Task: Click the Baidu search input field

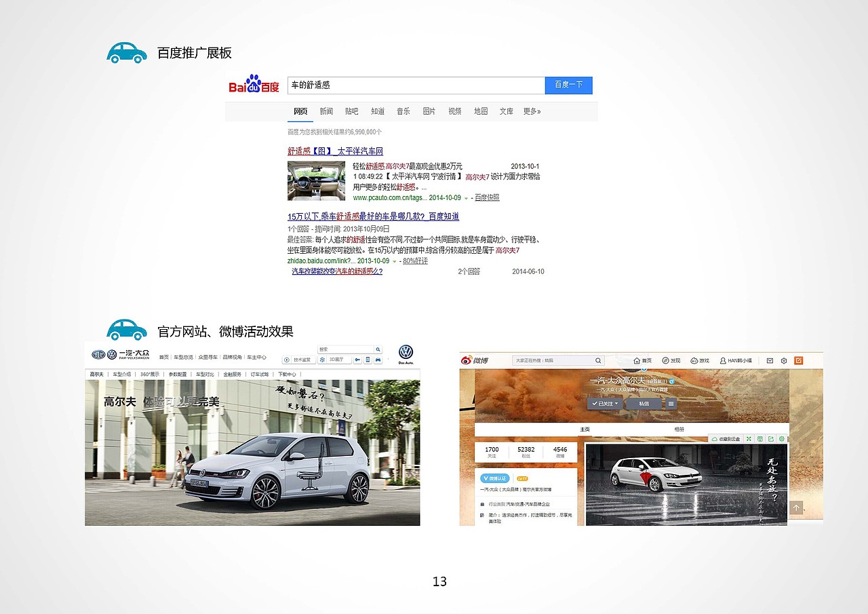Action: click(416, 85)
